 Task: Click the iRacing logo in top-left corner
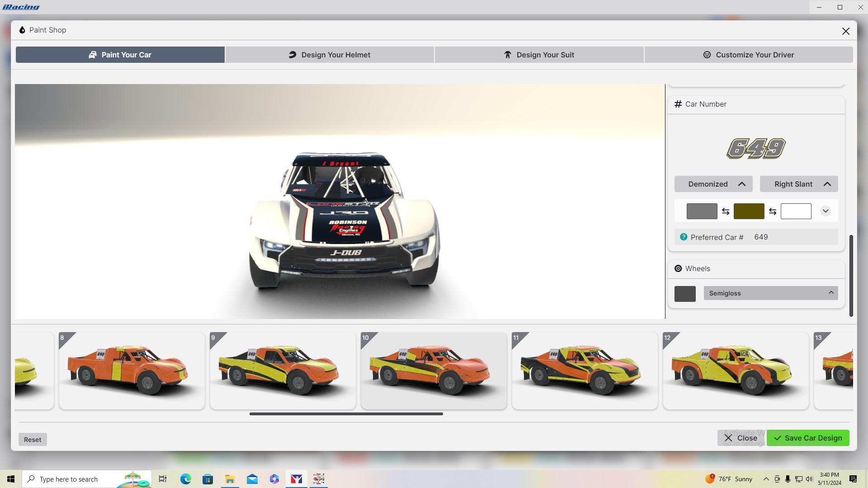[21, 7]
